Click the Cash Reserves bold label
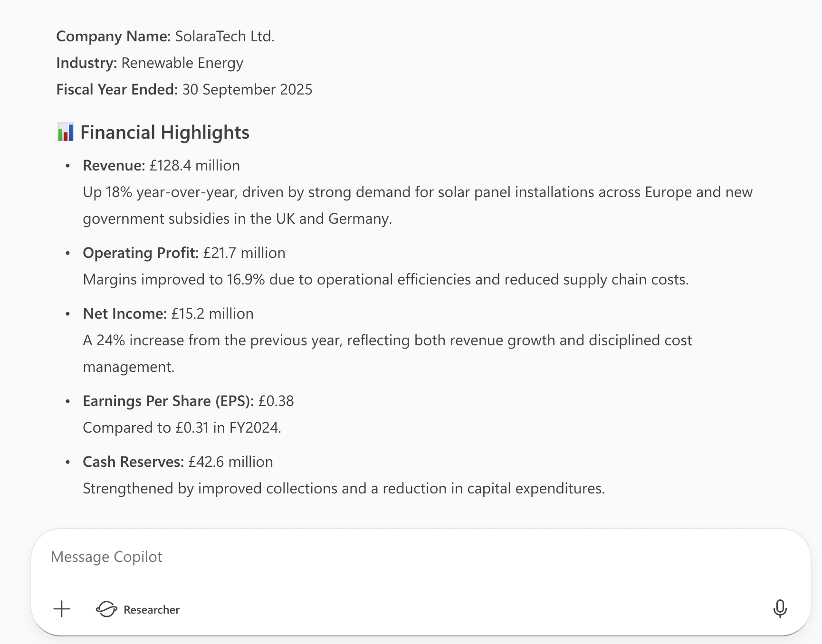Viewport: 822px width, 644px height. pyautogui.click(x=133, y=462)
